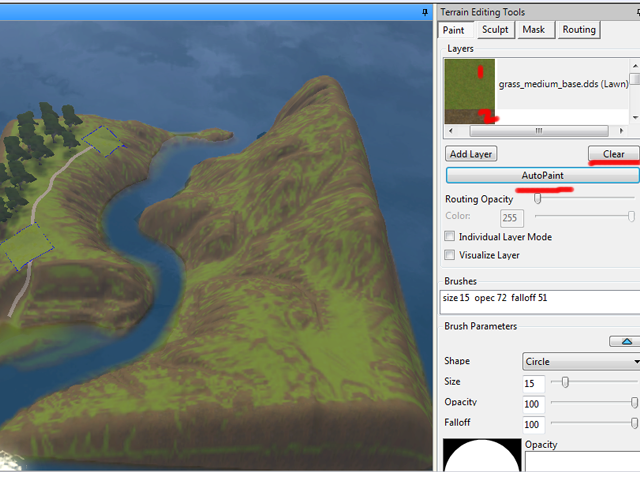Collapse the Brush Parameters section arrow
This screenshot has height=480, width=640.
click(627, 341)
